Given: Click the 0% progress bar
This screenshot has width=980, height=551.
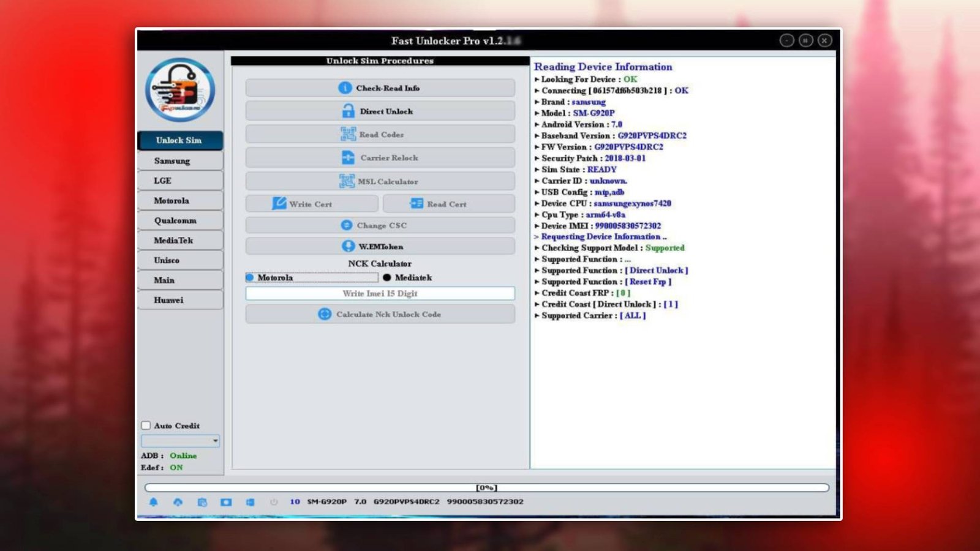Looking at the screenshot, I should [x=486, y=487].
